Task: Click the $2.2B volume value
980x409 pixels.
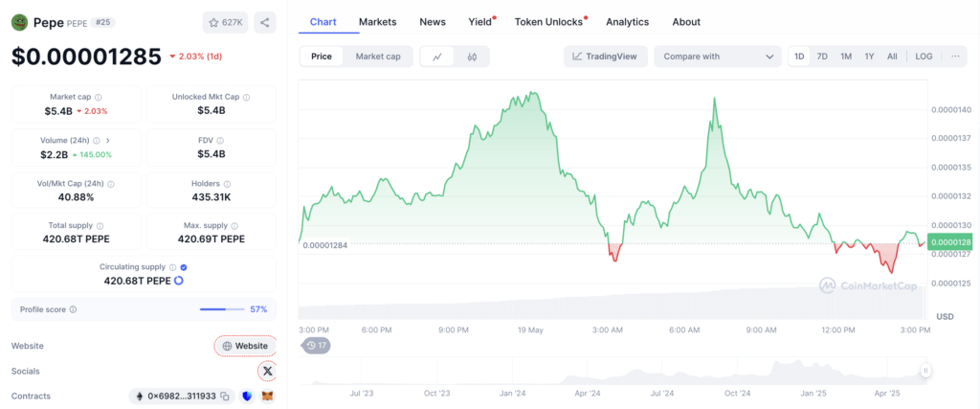Action: (56, 154)
